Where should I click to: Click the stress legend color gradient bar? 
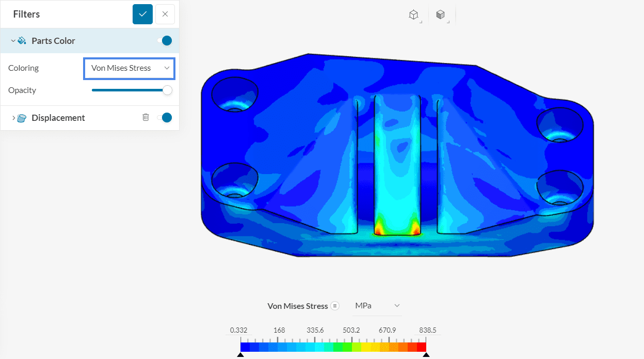click(333, 346)
